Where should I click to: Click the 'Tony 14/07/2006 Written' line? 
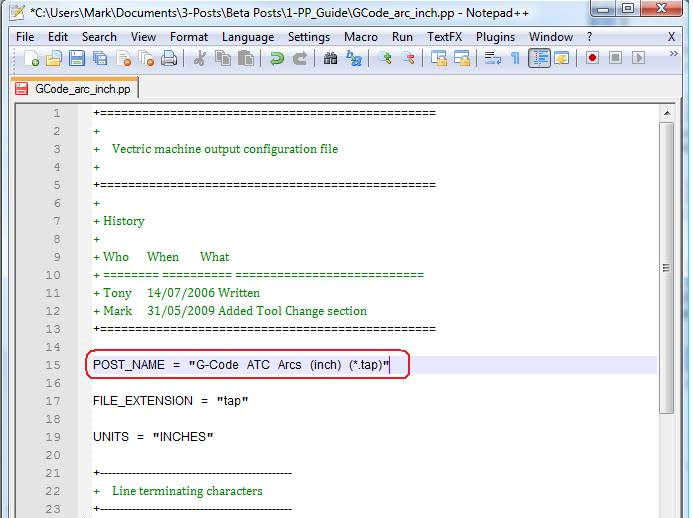177,293
